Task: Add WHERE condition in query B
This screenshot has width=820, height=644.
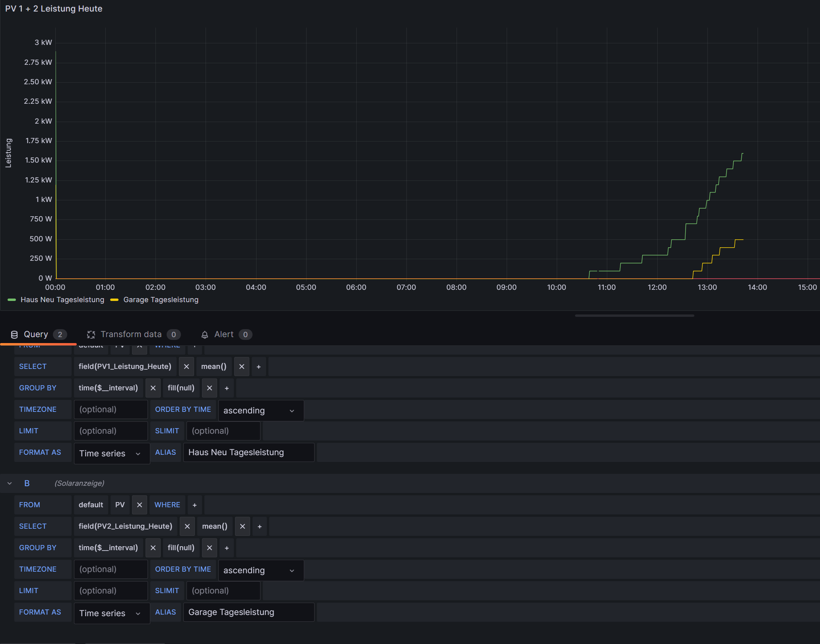Action: pyautogui.click(x=194, y=505)
